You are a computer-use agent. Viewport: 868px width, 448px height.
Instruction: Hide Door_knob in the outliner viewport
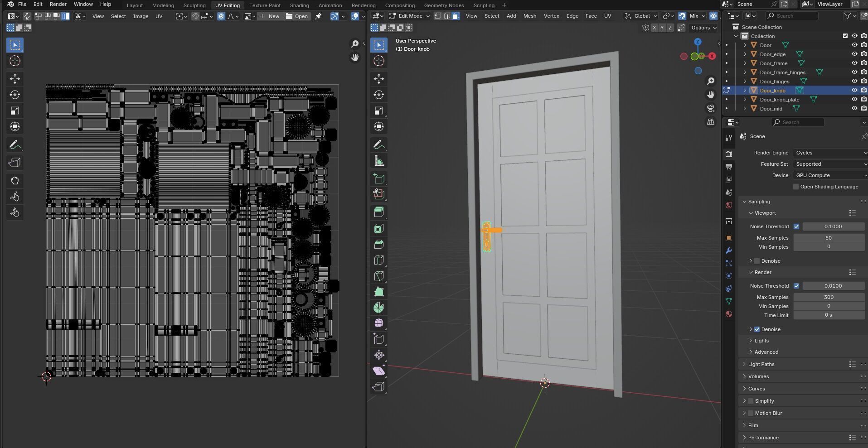pyautogui.click(x=854, y=91)
